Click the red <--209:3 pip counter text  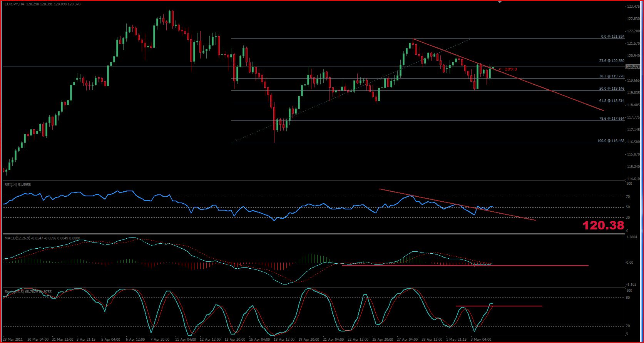pos(508,69)
